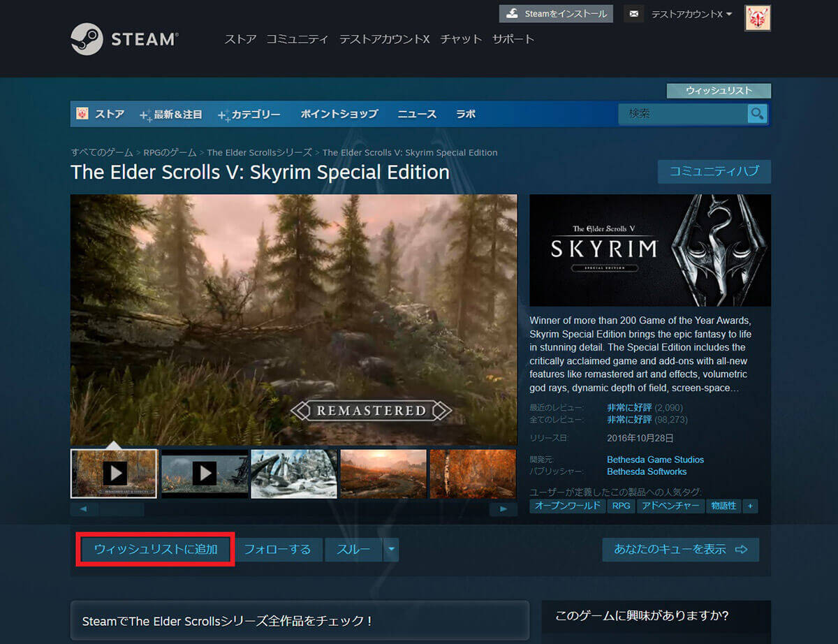Open the コミュニティハブ page
This screenshot has height=644, width=838.
point(714,172)
